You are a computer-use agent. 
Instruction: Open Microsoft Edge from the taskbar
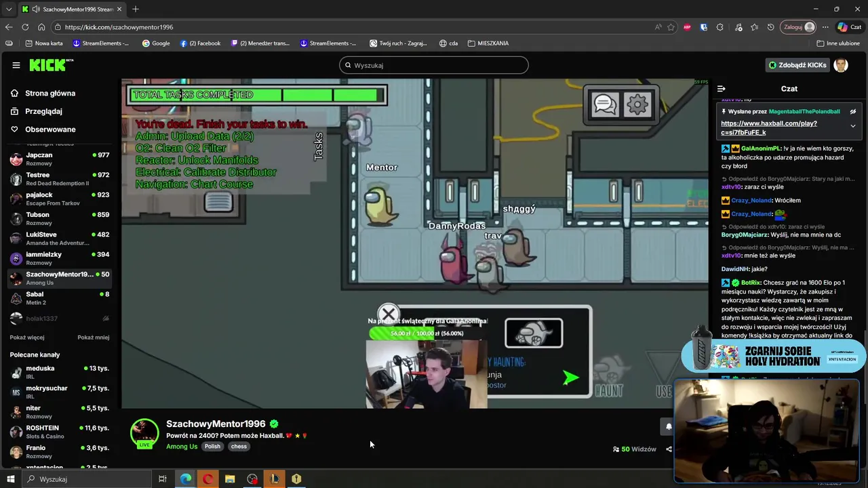coord(185,479)
